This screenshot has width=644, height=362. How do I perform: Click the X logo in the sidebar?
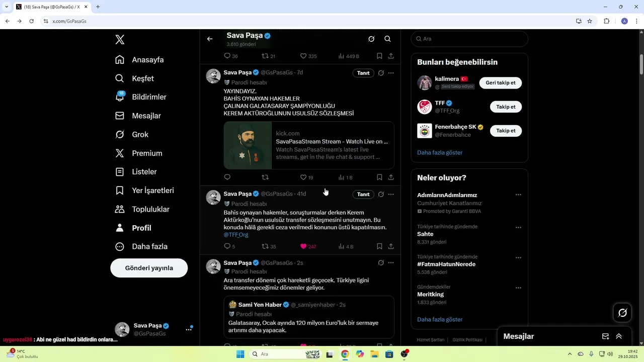[x=120, y=40]
